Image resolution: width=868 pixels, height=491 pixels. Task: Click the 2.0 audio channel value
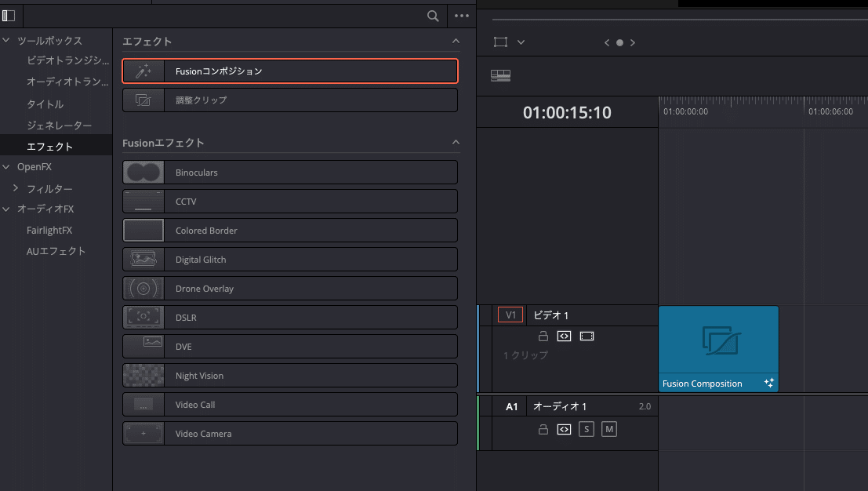[x=645, y=407]
